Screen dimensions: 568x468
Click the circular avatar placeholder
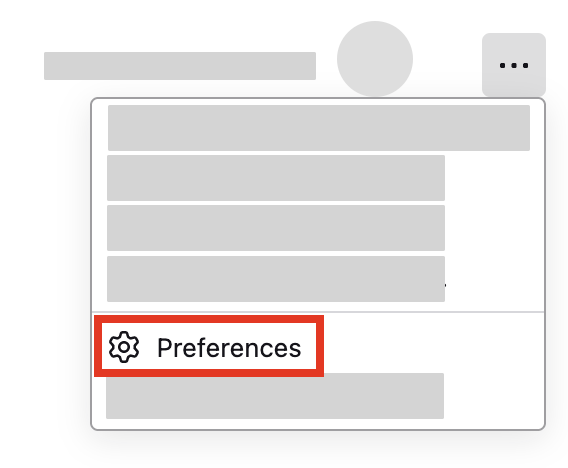[x=375, y=59]
